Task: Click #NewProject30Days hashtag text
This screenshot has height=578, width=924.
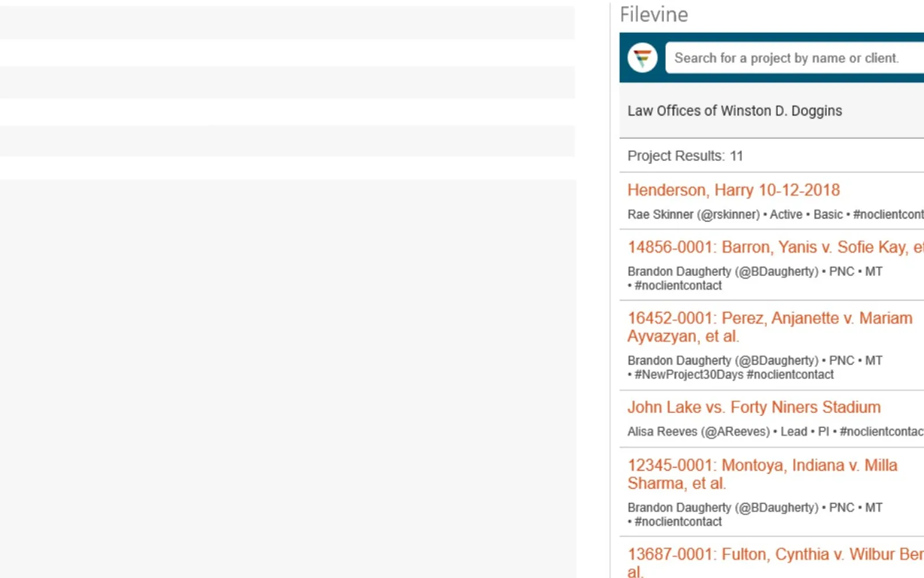Action: point(689,375)
